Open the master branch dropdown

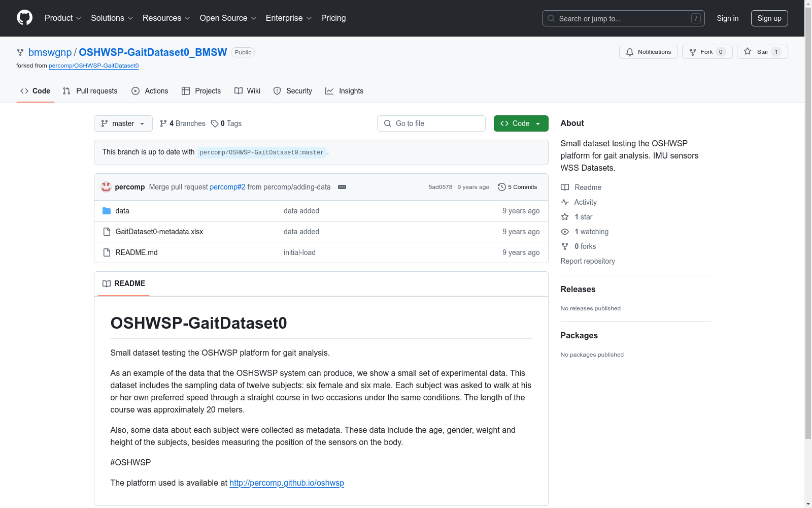click(x=123, y=123)
